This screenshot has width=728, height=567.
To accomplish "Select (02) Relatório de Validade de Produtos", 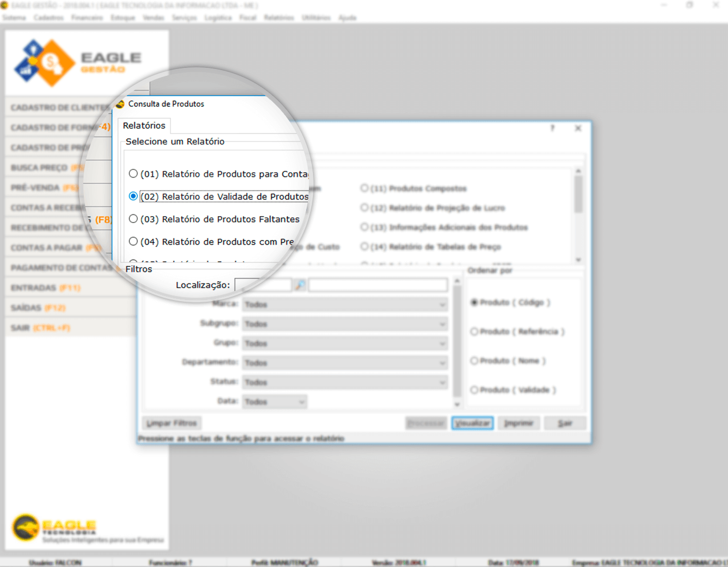I will pyautogui.click(x=219, y=196).
